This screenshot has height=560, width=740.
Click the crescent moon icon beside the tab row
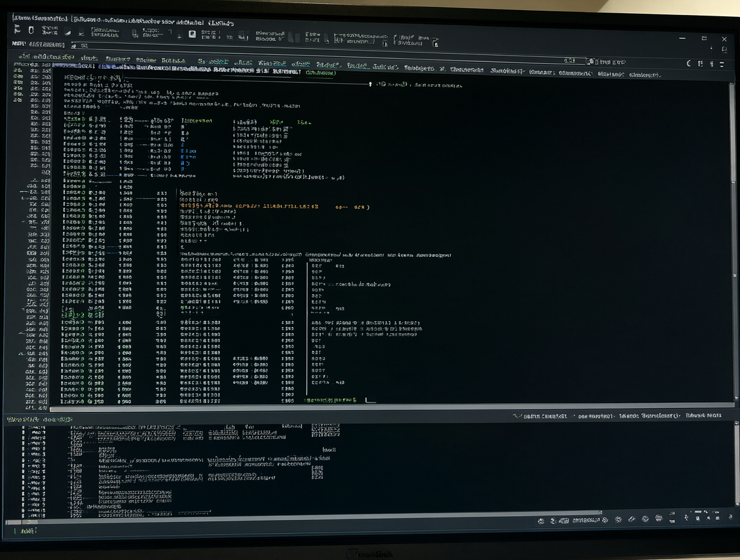pos(689,63)
